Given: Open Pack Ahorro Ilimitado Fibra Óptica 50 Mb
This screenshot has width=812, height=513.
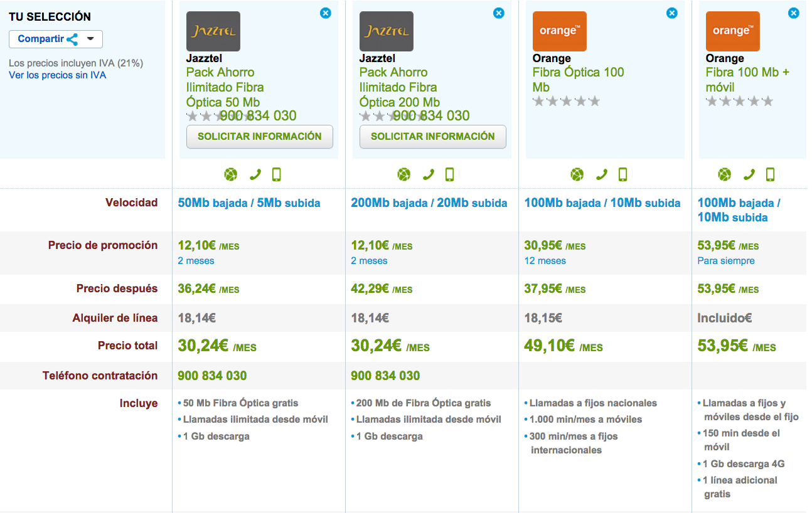Looking at the screenshot, I should tap(225, 87).
